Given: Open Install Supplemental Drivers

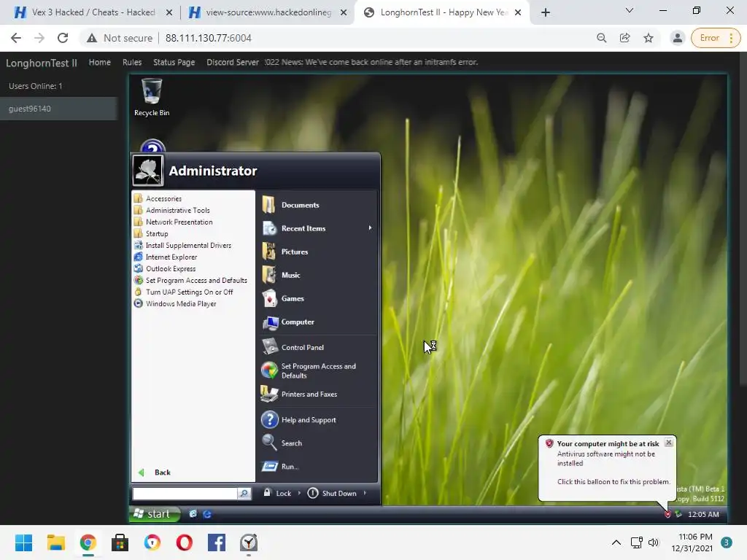Looking at the screenshot, I should point(188,245).
